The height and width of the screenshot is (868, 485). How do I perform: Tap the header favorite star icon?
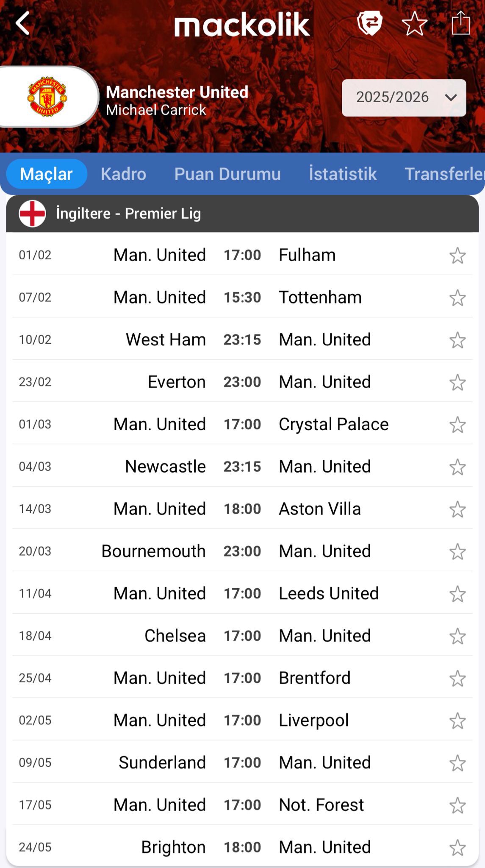[414, 23]
